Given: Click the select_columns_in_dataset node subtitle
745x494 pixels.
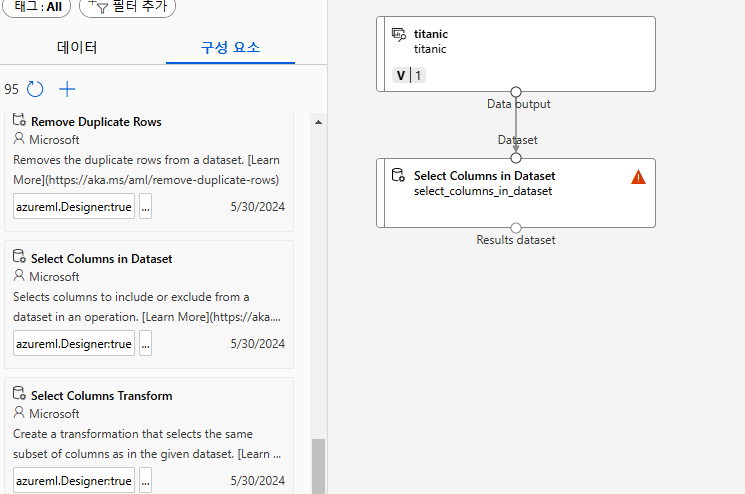Looking at the screenshot, I should coord(483,191).
